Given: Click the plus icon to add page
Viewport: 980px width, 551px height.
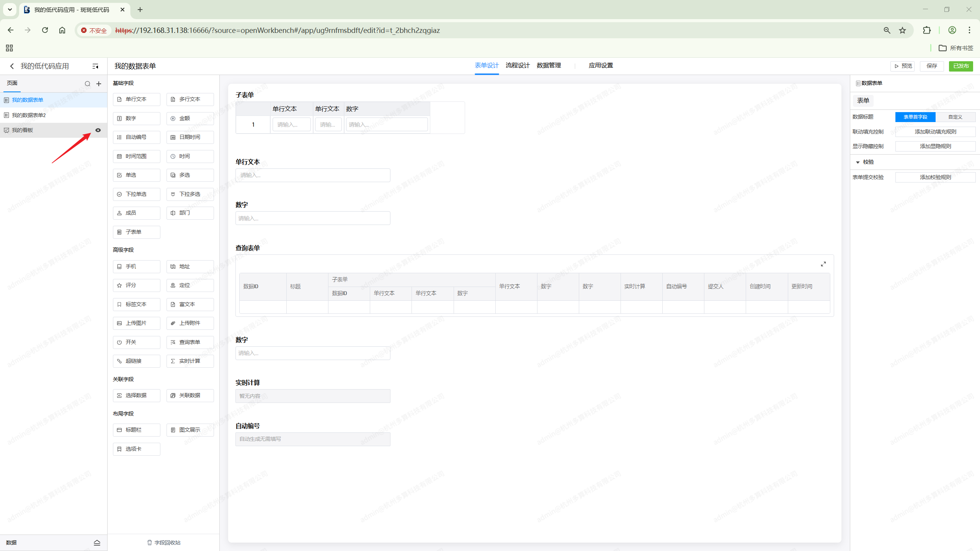Looking at the screenshot, I should 99,84.
